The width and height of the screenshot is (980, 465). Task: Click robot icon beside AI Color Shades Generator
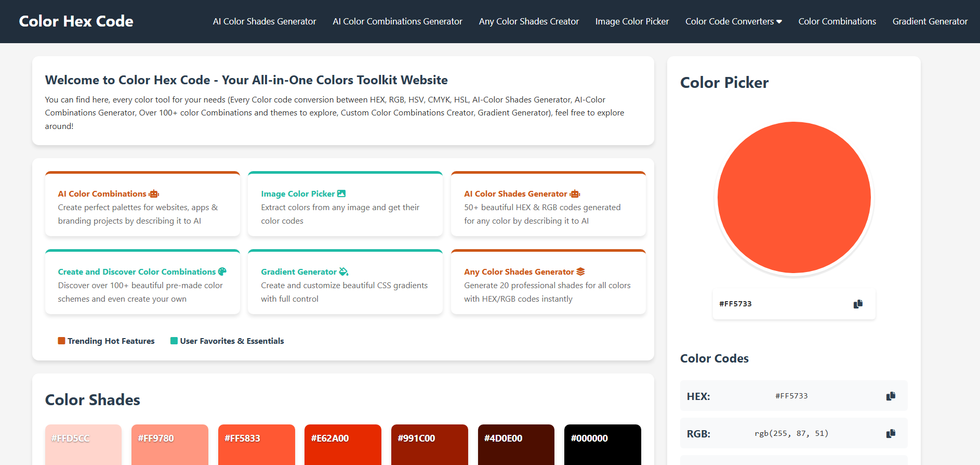tap(575, 194)
